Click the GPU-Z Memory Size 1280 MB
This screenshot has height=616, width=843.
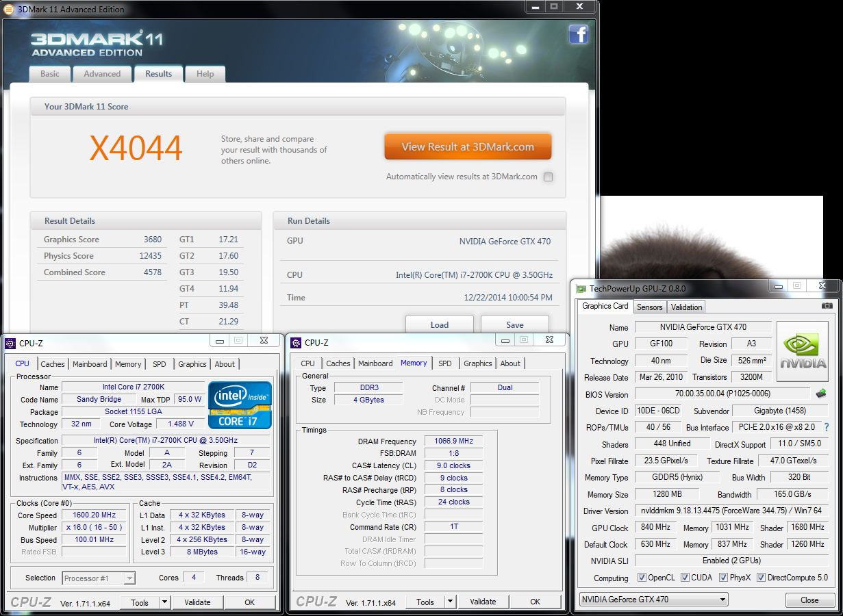click(666, 494)
